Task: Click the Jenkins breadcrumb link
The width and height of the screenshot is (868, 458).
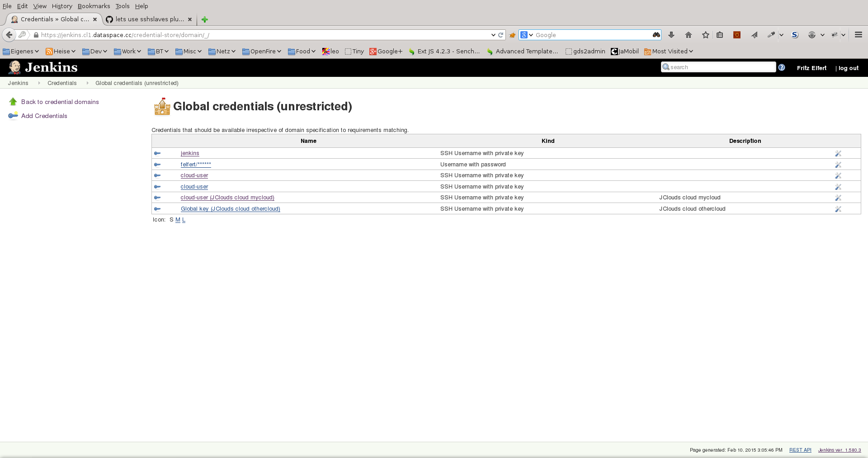Action: click(18, 83)
